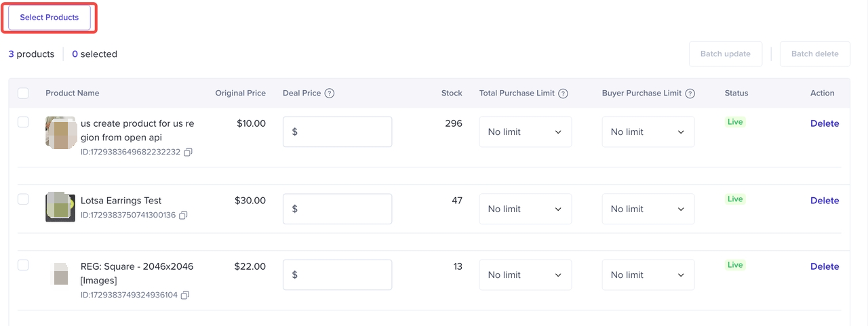
Task: Open Buyer Purchase Limit dropdown for Lotsa Earrings
Action: (648, 209)
